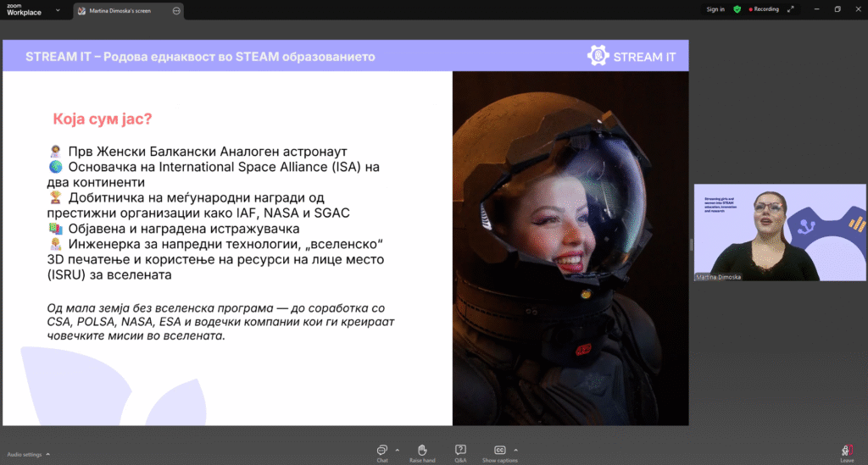Image resolution: width=868 pixels, height=465 pixels.
Task: Click the text "Прв Женски Балкански Аналоген астронаут"
Action: point(208,152)
